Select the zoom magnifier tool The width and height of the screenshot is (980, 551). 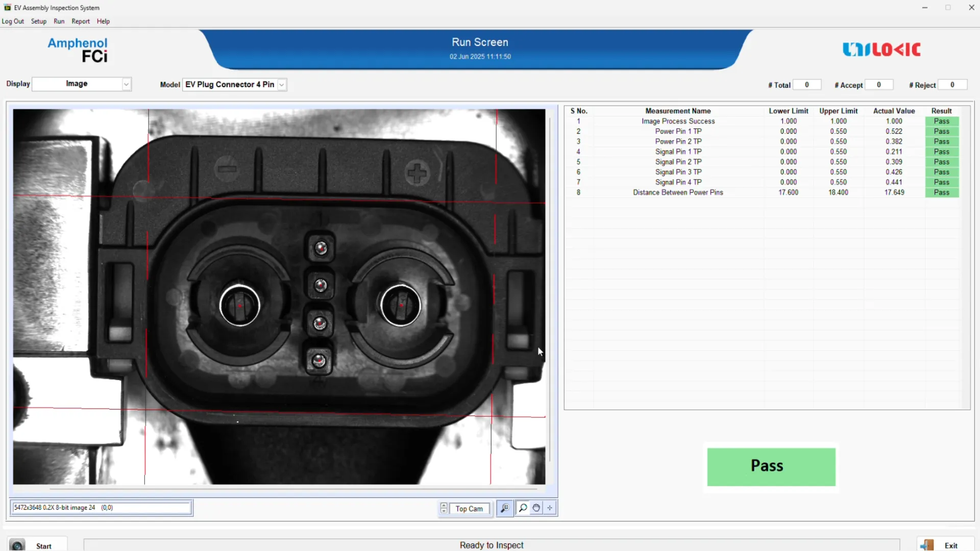tap(523, 508)
